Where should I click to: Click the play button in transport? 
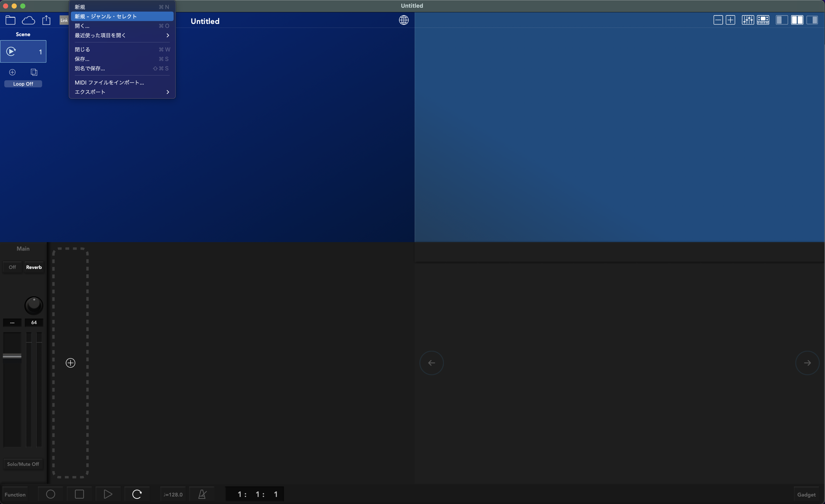108,494
